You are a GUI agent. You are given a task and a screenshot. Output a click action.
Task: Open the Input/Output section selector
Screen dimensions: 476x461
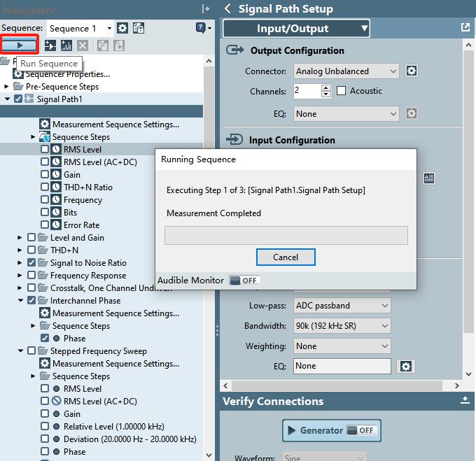[x=296, y=29]
